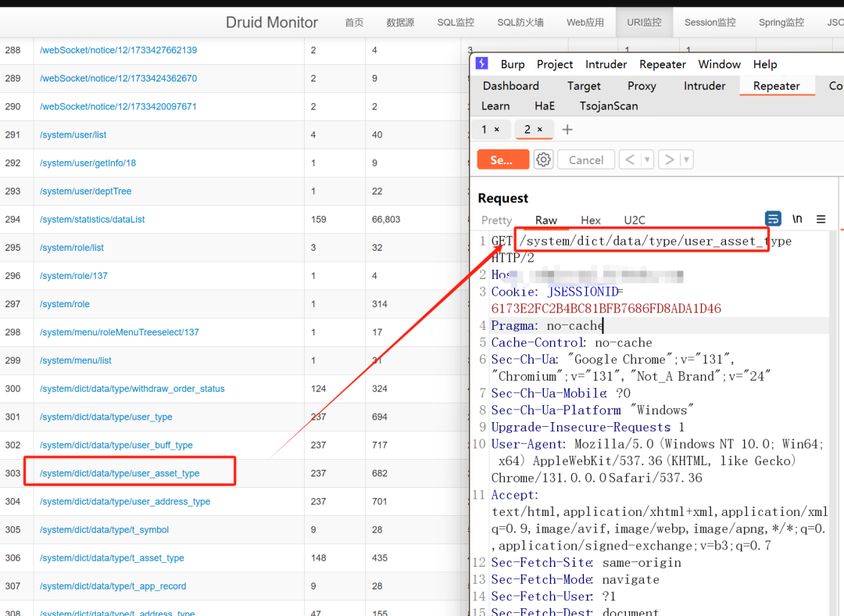Open user_asset_type dict URI link
The width and height of the screenshot is (844, 616).
pos(120,473)
